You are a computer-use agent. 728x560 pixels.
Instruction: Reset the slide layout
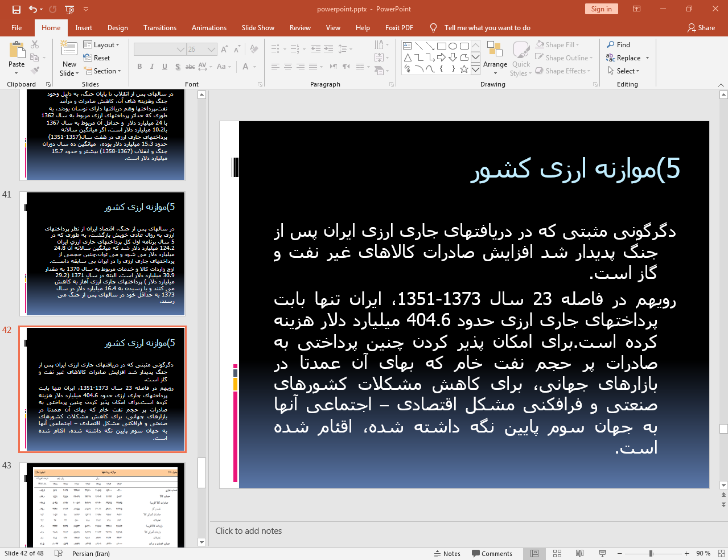click(97, 58)
